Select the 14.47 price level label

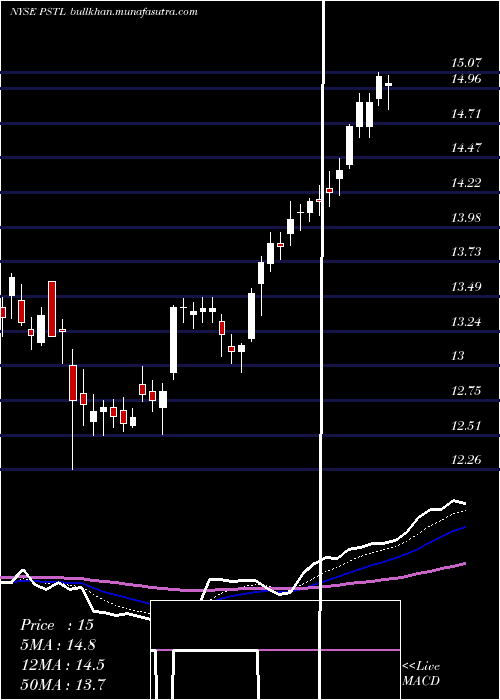tap(466, 148)
